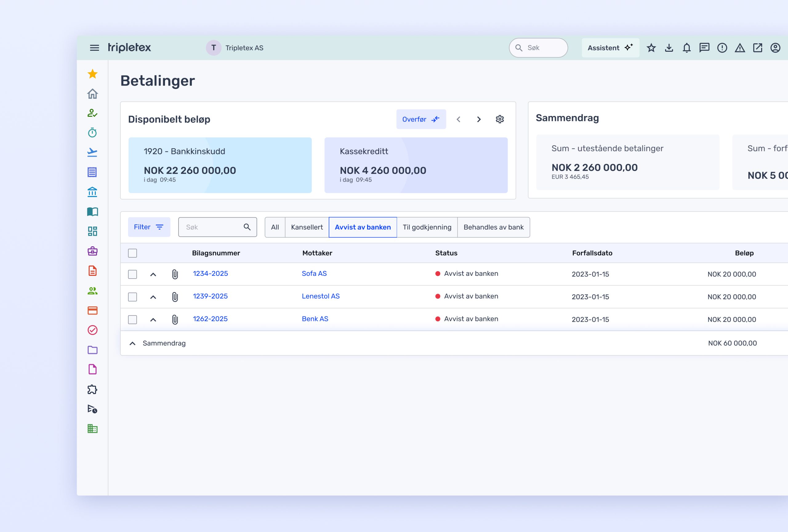
Task: Collapse the Lenestol AS row chevron
Action: pyautogui.click(x=153, y=297)
